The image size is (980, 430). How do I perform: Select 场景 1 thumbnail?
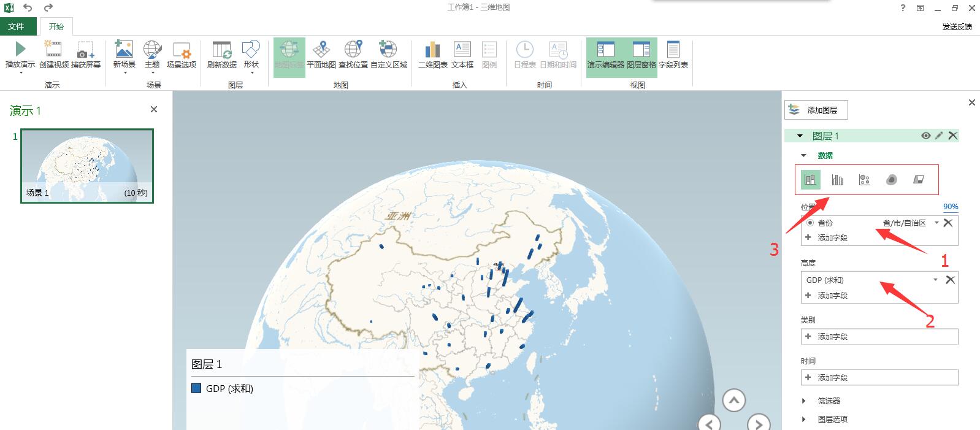click(87, 166)
